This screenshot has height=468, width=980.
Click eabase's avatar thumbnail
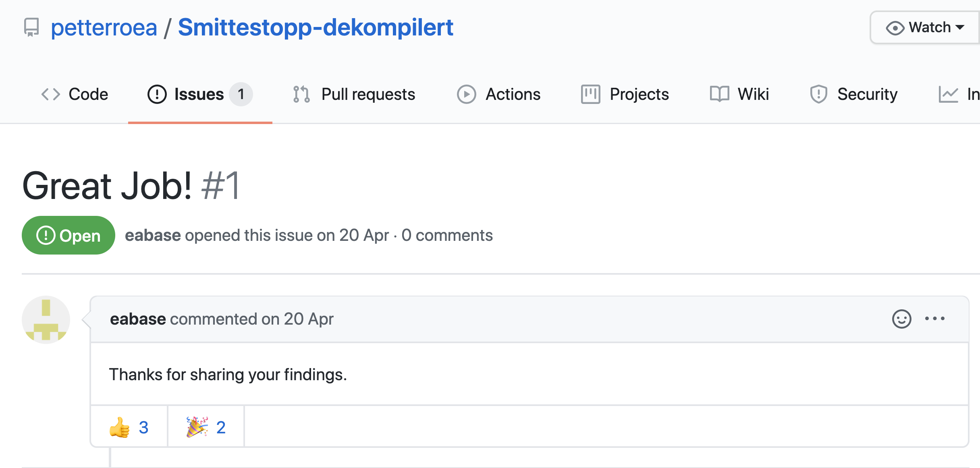click(x=46, y=320)
